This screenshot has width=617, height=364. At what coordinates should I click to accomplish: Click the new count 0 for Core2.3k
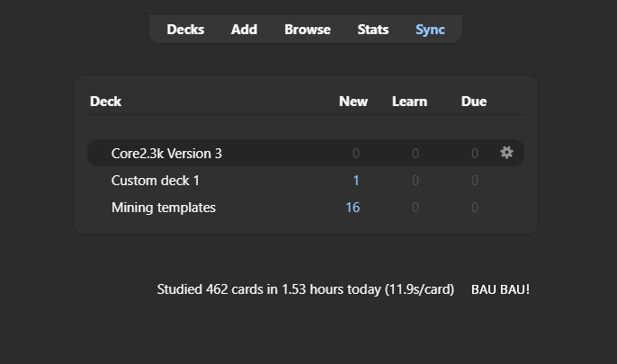[356, 154]
